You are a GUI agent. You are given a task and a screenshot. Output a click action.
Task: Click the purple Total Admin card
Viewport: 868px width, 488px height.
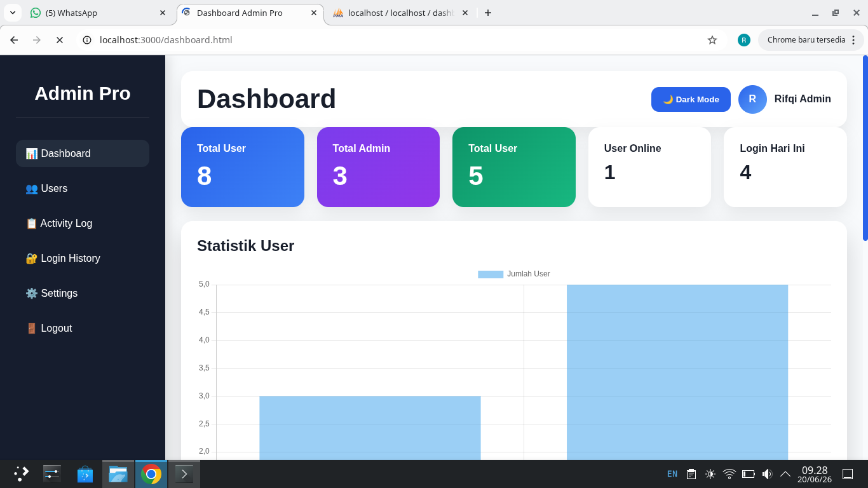click(x=378, y=167)
